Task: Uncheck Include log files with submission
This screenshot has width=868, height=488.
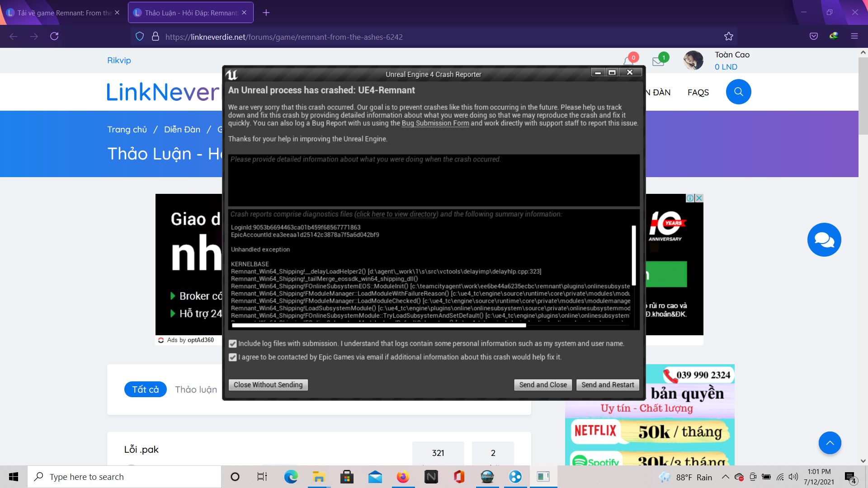Action: click(x=233, y=344)
